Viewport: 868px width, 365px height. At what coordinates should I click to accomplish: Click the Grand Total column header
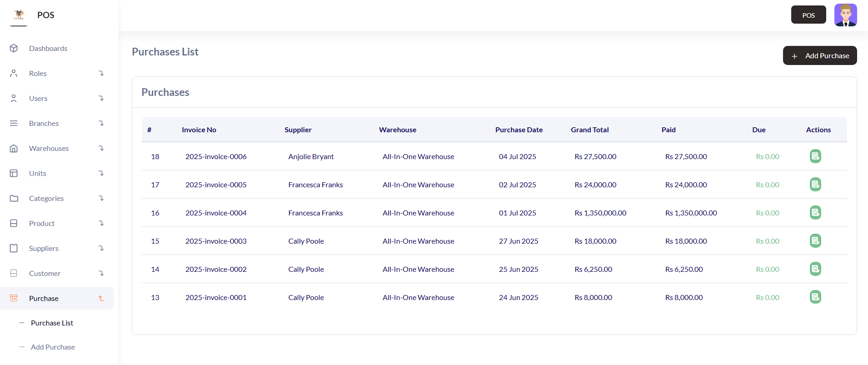[x=589, y=130]
